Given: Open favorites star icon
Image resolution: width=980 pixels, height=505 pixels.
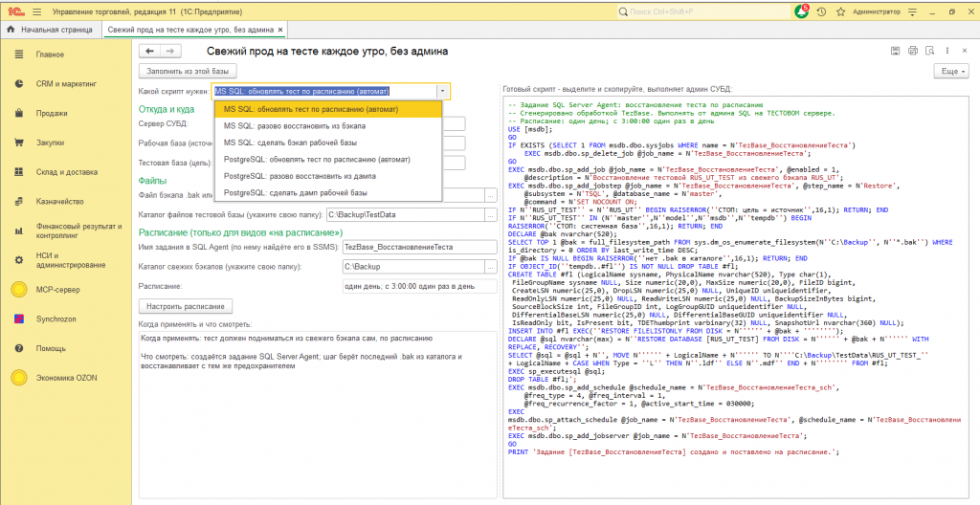Looking at the screenshot, I should pyautogui.click(x=840, y=11).
